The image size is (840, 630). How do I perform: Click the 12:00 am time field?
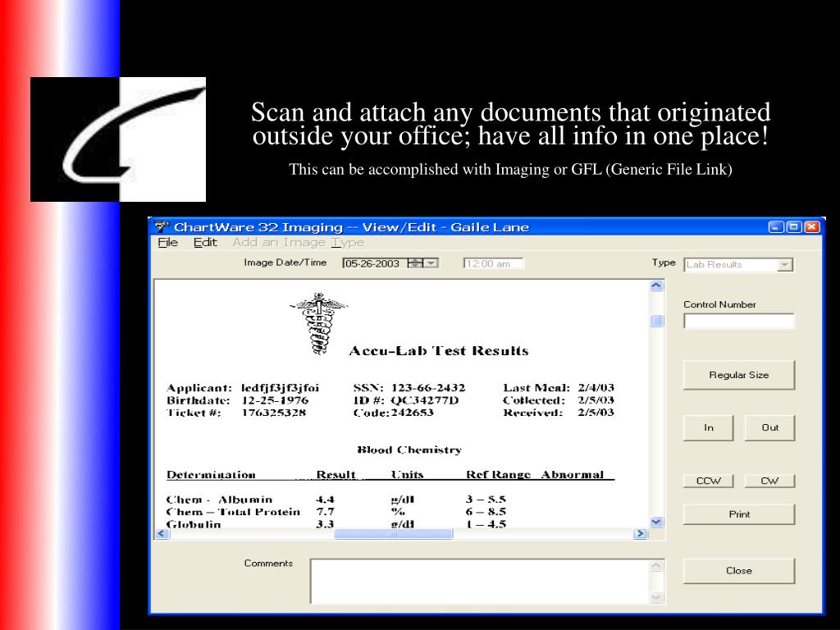493,263
